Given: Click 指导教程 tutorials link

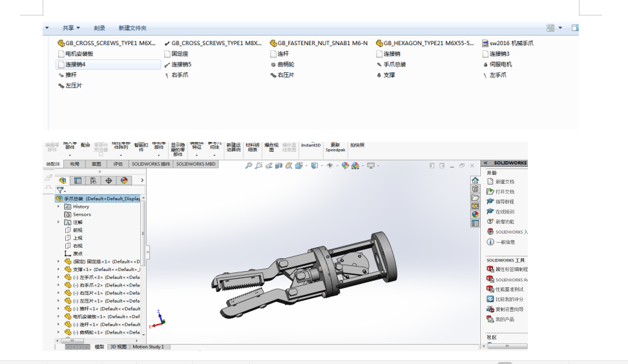Looking at the screenshot, I should (x=505, y=201).
